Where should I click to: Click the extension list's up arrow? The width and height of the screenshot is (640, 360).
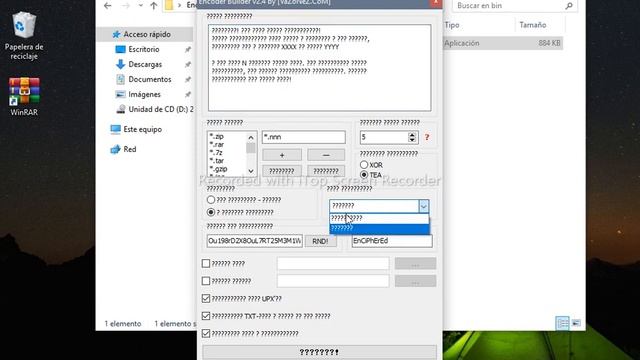click(x=251, y=138)
